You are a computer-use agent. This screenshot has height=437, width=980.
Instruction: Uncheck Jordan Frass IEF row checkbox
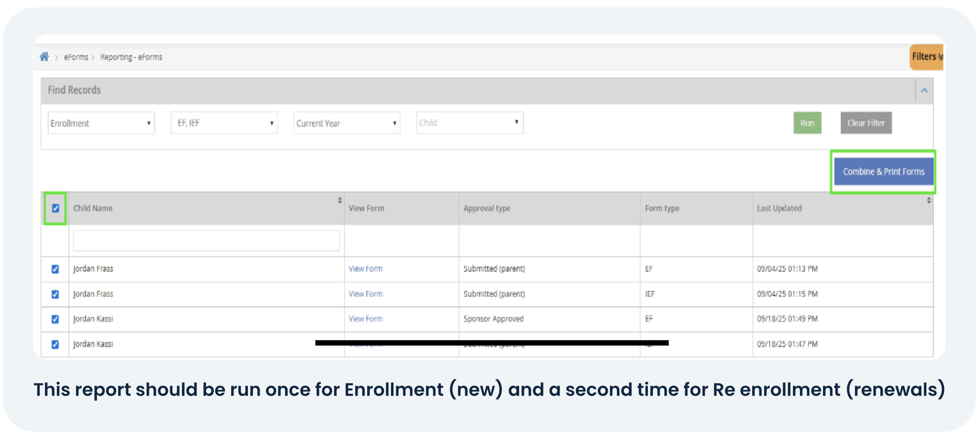pyautogui.click(x=55, y=294)
